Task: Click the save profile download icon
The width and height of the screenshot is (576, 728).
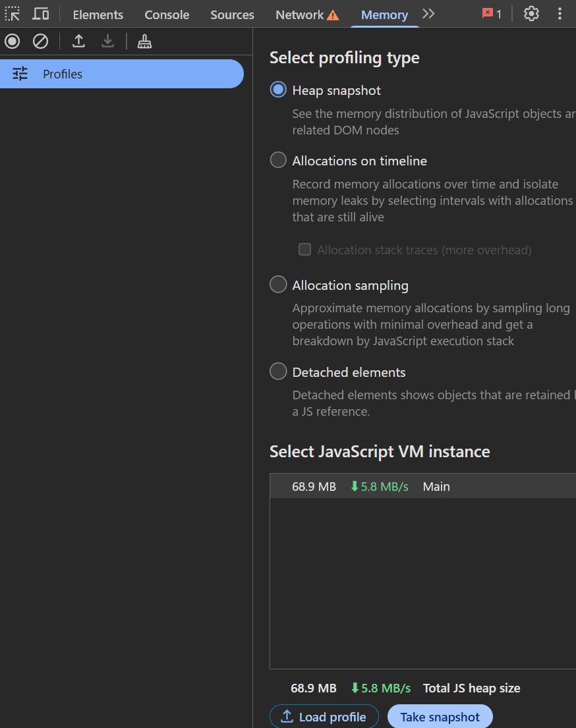Action: pyautogui.click(x=108, y=42)
